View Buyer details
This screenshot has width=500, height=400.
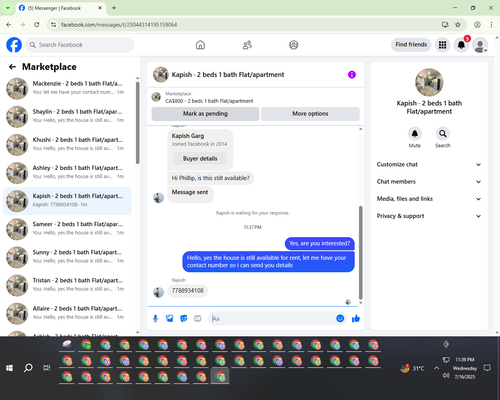[200, 159]
